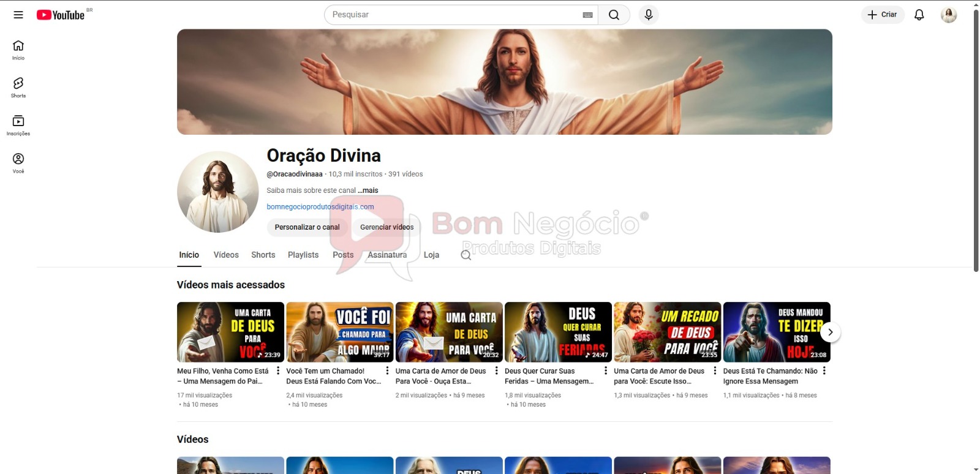The height and width of the screenshot is (474, 980).
Task: Open Inscrições in the sidebar
Action: (x=18, y=125)
